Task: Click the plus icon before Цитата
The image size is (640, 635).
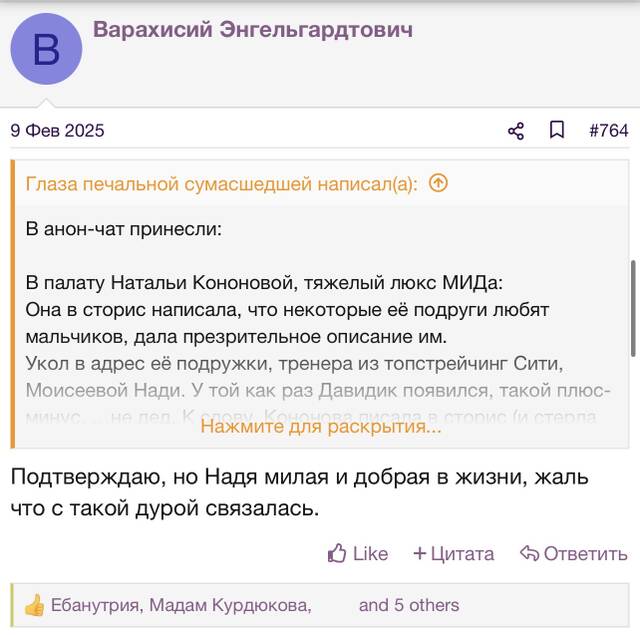Action: click(420, 553)
